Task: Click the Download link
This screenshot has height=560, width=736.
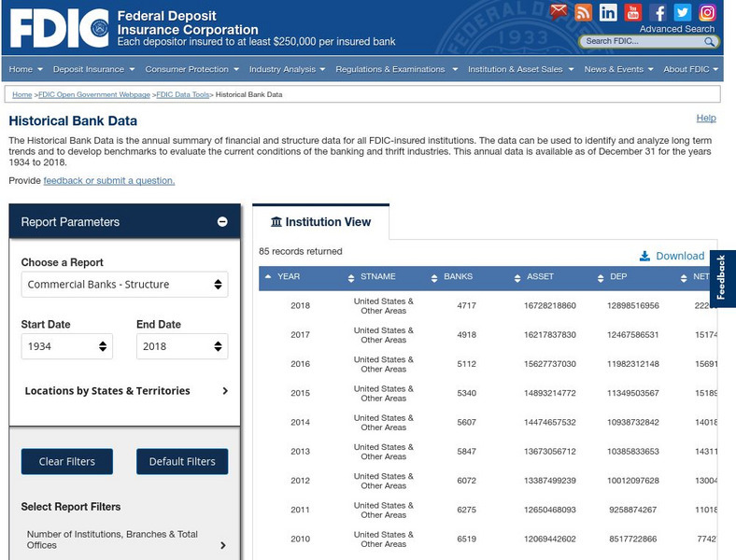Action: [x=672, y=256]
